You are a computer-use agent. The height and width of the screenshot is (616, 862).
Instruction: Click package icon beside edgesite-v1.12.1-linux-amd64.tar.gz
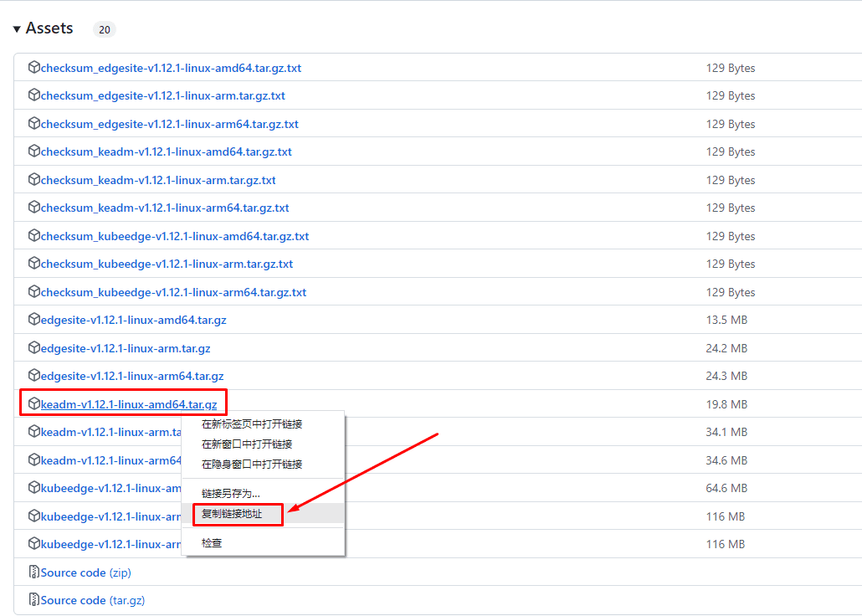pos(34,319)
